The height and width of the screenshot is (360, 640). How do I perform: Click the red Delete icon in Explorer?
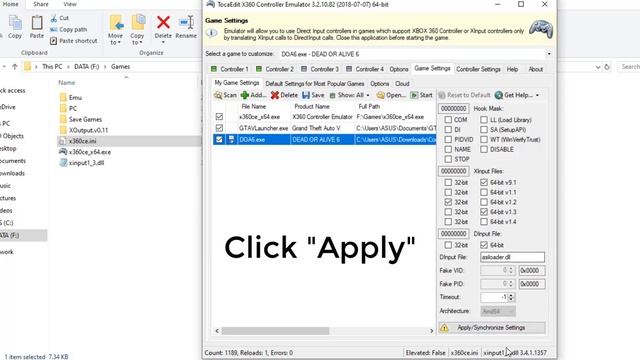coord(163,23)
